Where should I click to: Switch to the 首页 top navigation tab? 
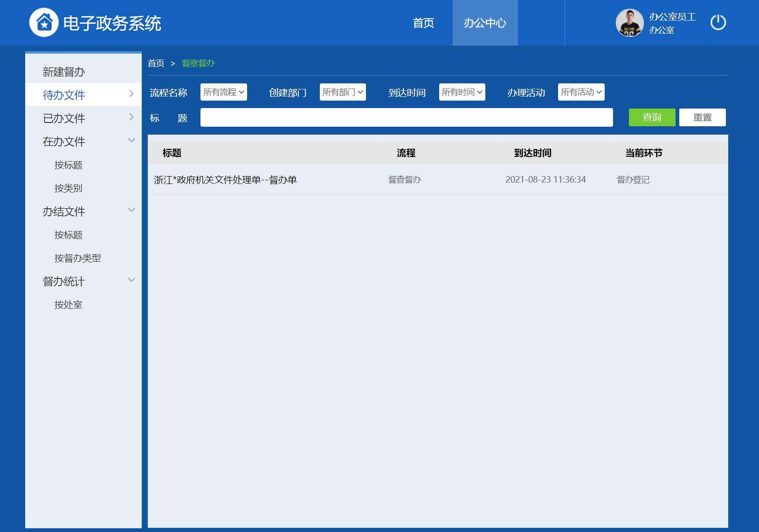coord(423,23)
